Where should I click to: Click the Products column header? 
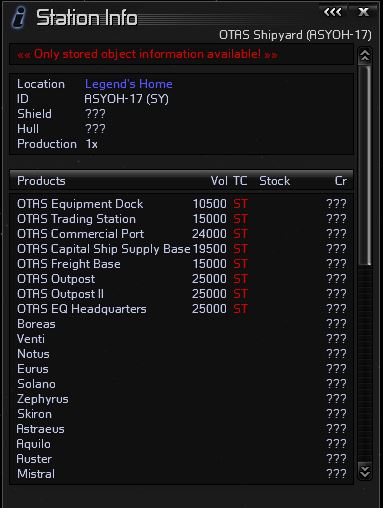41,181
